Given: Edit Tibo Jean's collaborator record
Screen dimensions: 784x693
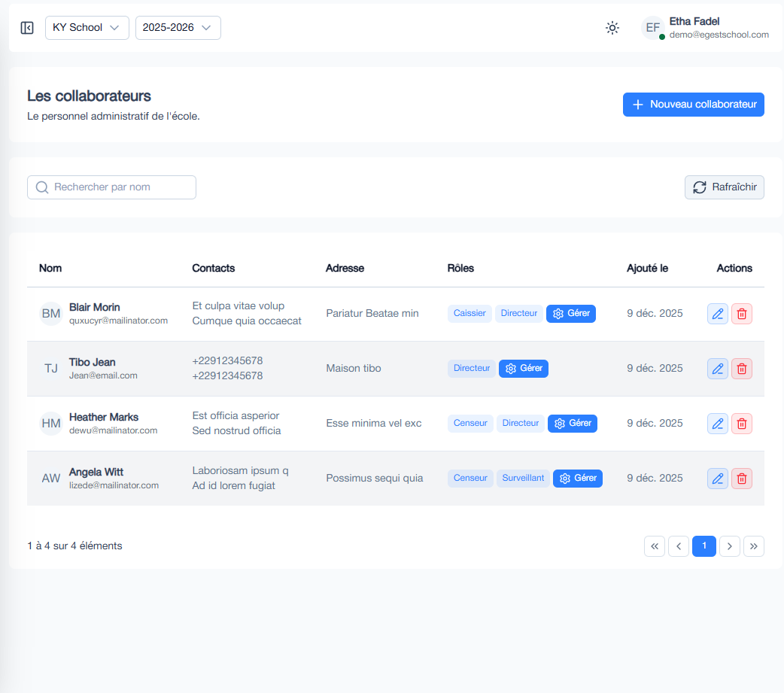Looking at the screenshot, I should click(718, 369).
